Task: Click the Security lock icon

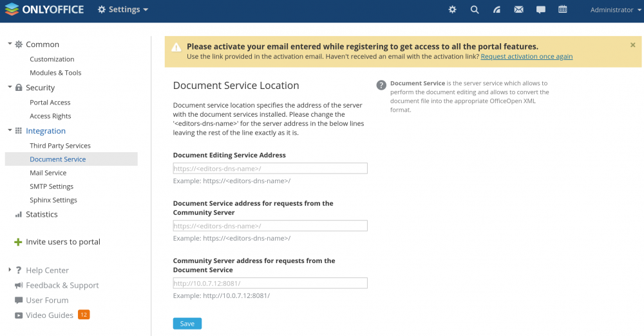Action: [x=19, y=88]
